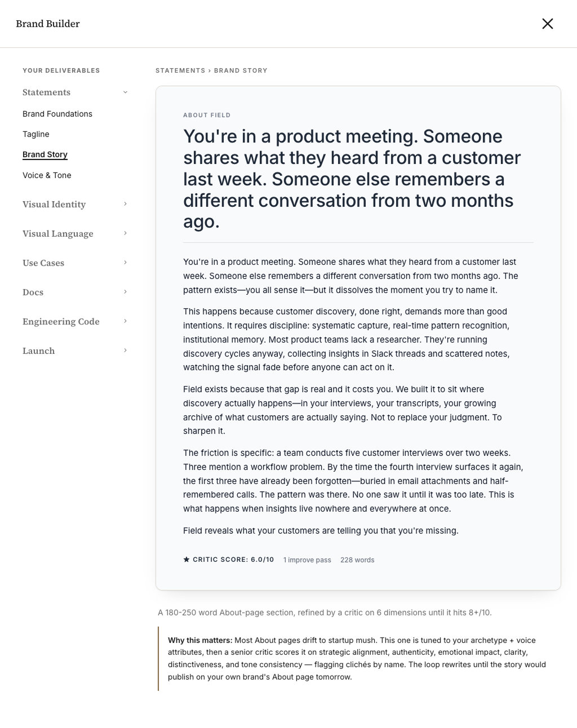577x728 pixels.
Task: Select Brand Story in sidebar
Action: [45, 154]
